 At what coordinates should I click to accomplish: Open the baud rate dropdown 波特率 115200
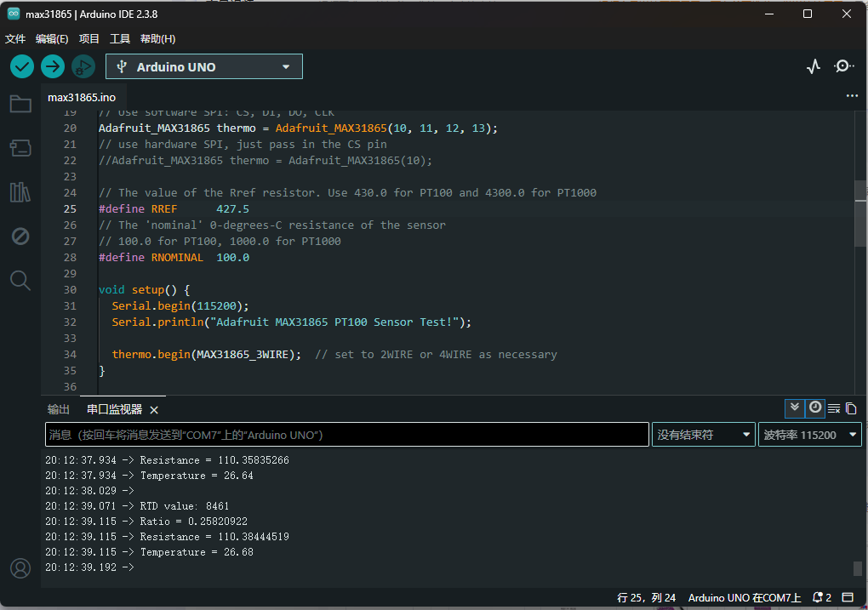pyautogui.click(x=810, y=435)
